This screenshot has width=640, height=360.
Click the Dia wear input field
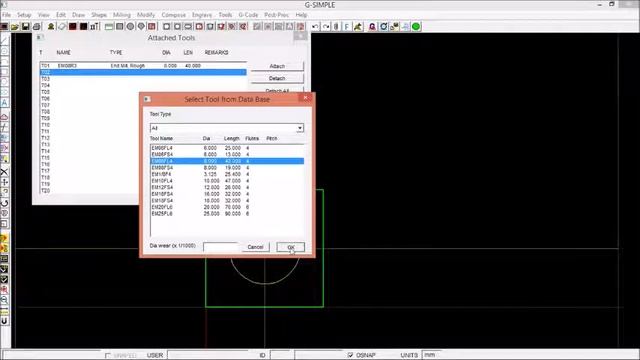point(220,247)
